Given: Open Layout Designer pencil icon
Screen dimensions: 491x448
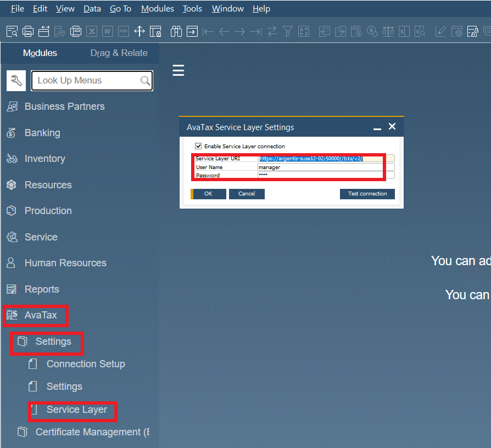Looking at the screenshot, I should pos(440,32).
